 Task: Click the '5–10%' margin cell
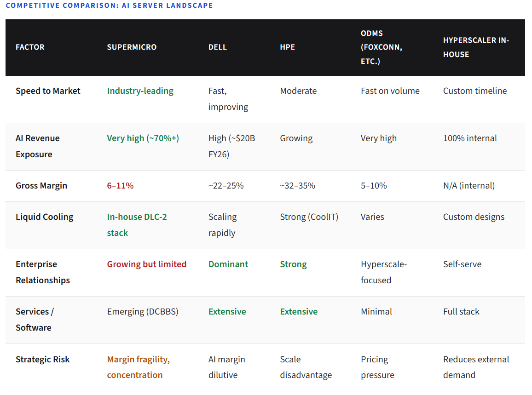tap(374, 186)
